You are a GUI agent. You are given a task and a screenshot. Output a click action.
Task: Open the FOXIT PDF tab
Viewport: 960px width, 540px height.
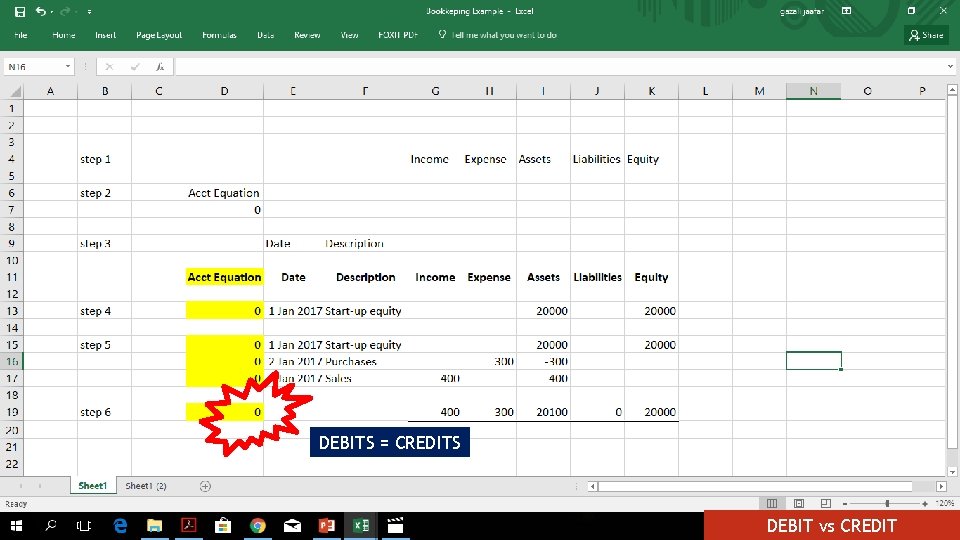[398, 35]
